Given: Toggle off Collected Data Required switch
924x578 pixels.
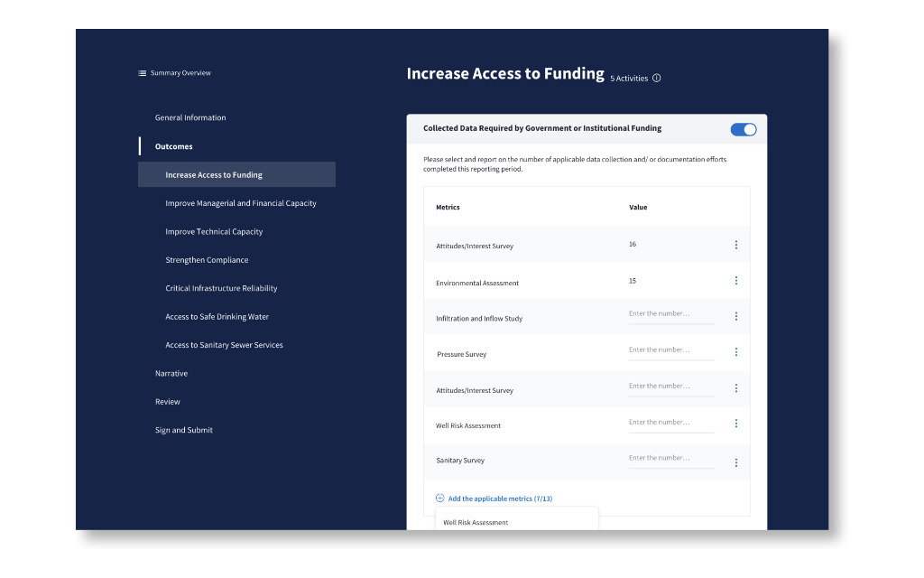Looking at the screenshot, I should click(x=744, y=129).
